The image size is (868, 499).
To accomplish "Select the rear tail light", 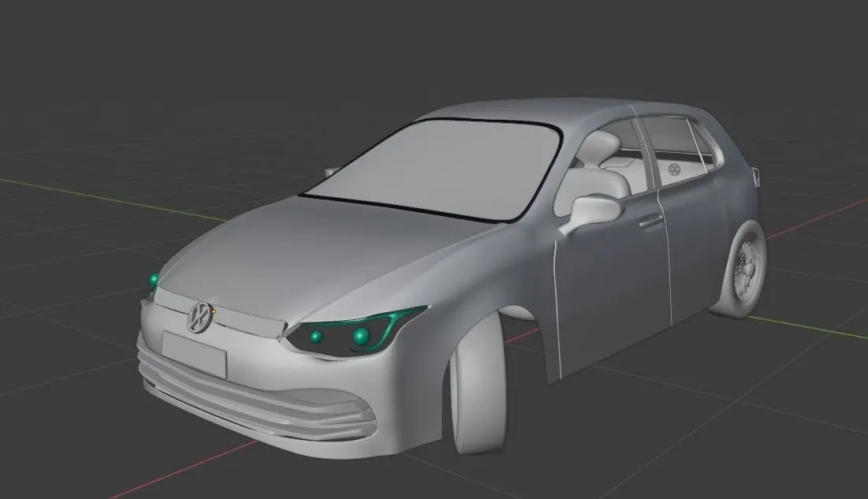I will coord(755,177).
